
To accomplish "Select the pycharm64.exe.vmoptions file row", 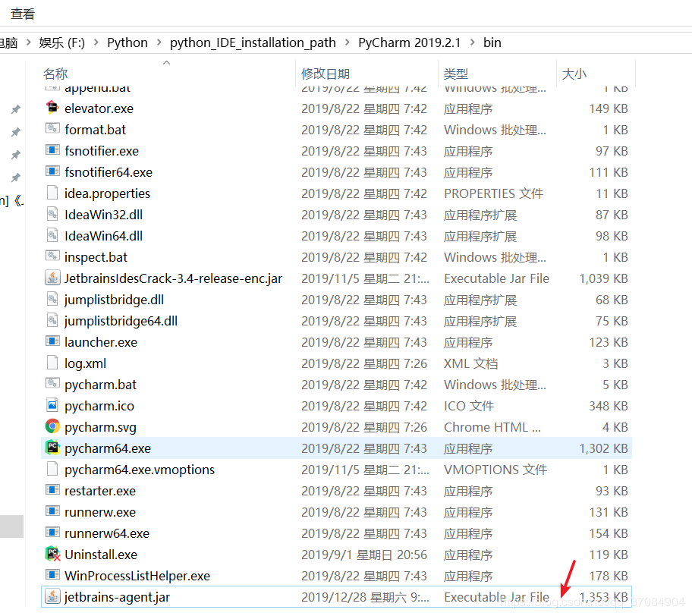I will tap(336, 470).
